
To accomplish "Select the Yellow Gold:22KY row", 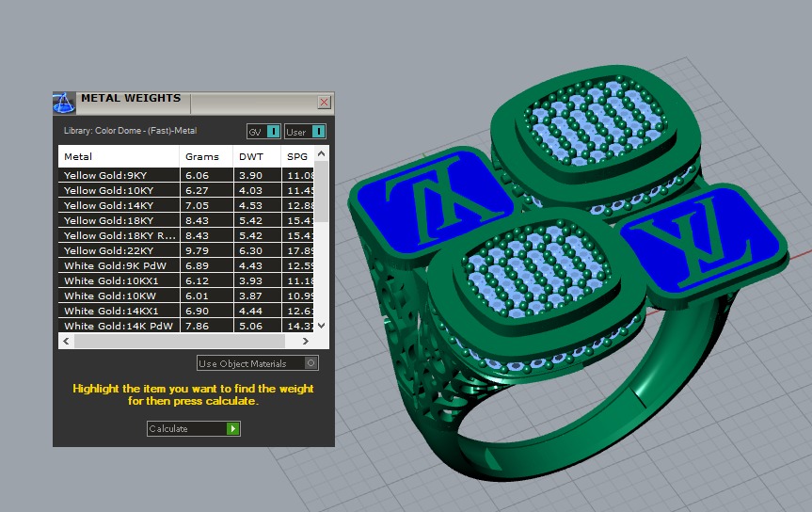I will [x=186, y=250].
